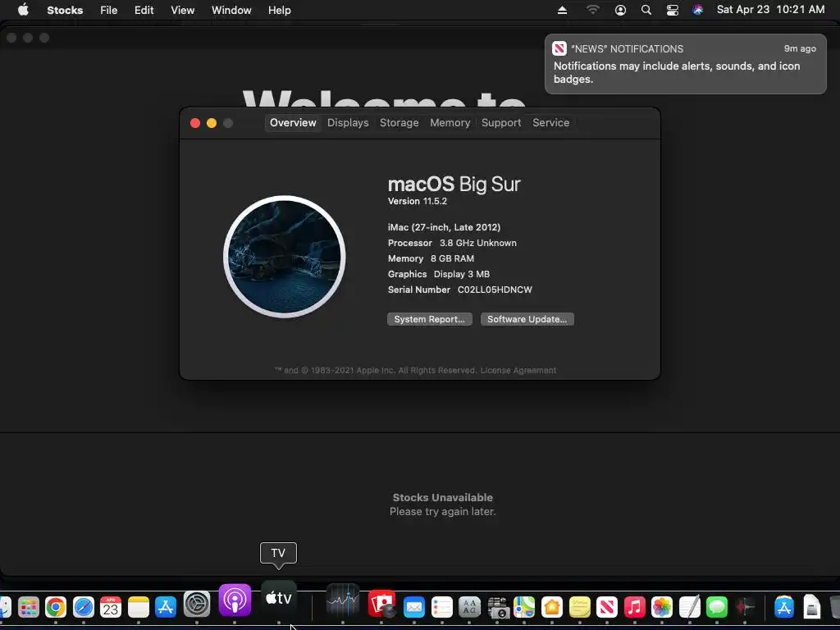Click the News notification banner
Screen dimensions: 840x630
coord(685,64)
